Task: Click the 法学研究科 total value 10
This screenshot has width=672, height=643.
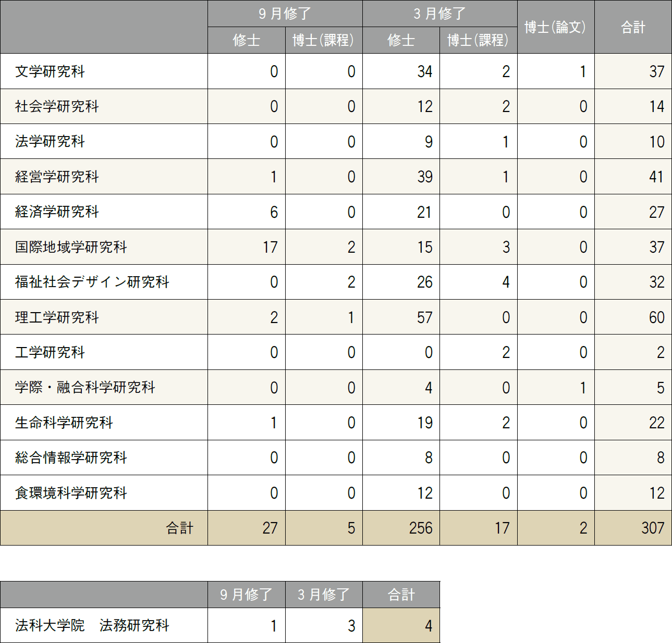Action: point(657,141)
